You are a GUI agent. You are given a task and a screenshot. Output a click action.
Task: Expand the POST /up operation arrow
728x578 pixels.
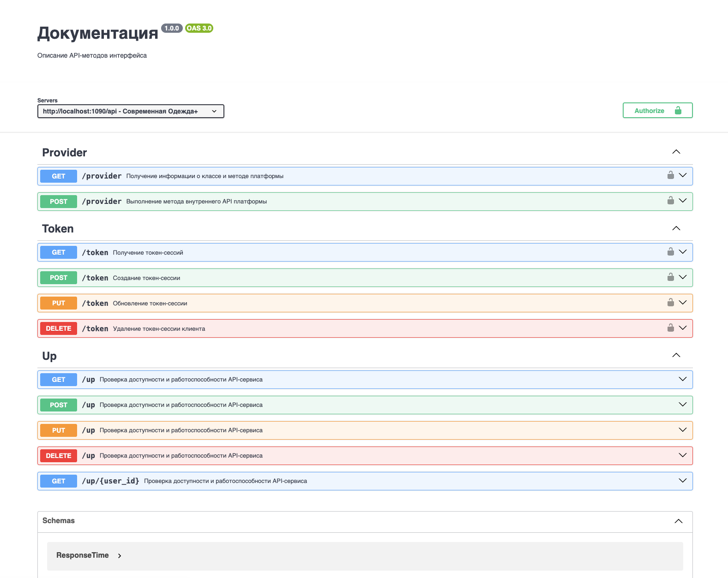[x=683, y=405]
